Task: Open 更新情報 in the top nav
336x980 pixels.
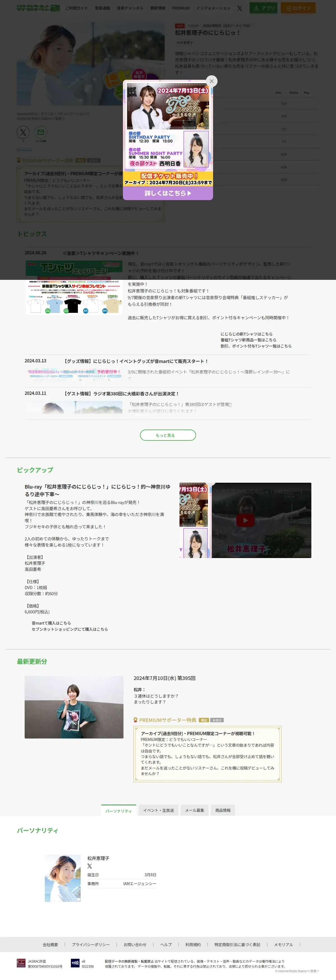Action: tap(158, 8)
